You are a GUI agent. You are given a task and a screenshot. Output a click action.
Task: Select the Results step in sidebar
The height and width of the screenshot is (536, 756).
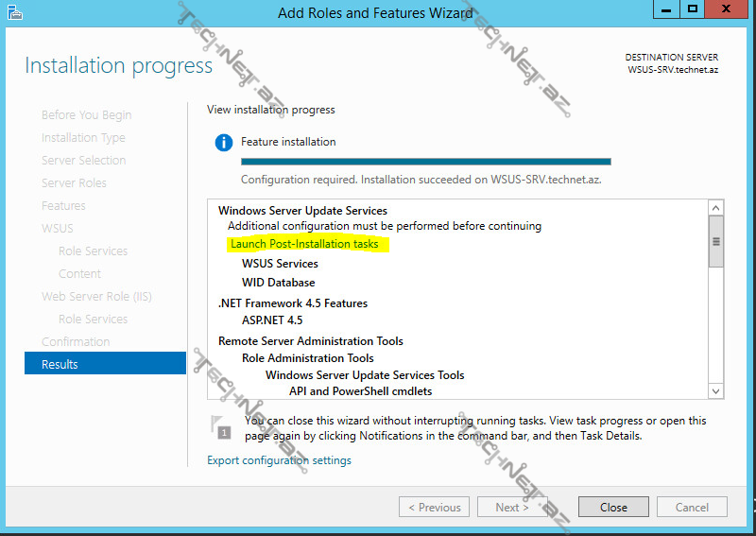pos(105,363)
